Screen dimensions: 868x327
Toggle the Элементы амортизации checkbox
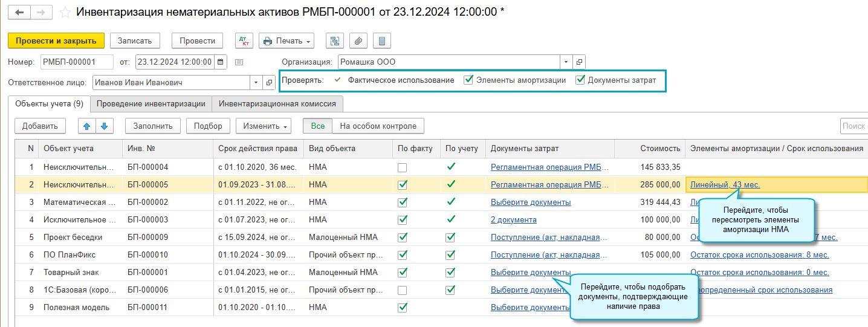coord(468,80)
